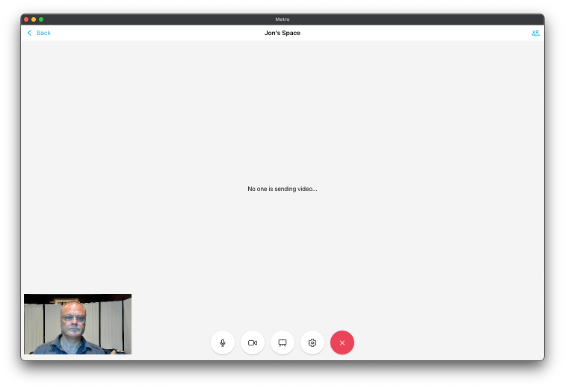Maximize the window with the green button

(x=41, y=19)
